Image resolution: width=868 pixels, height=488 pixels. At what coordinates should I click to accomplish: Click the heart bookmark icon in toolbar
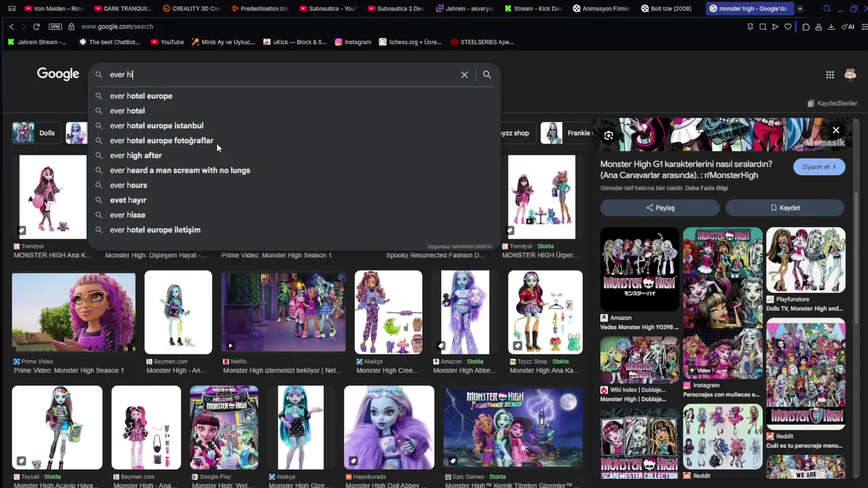pos(788,26)
